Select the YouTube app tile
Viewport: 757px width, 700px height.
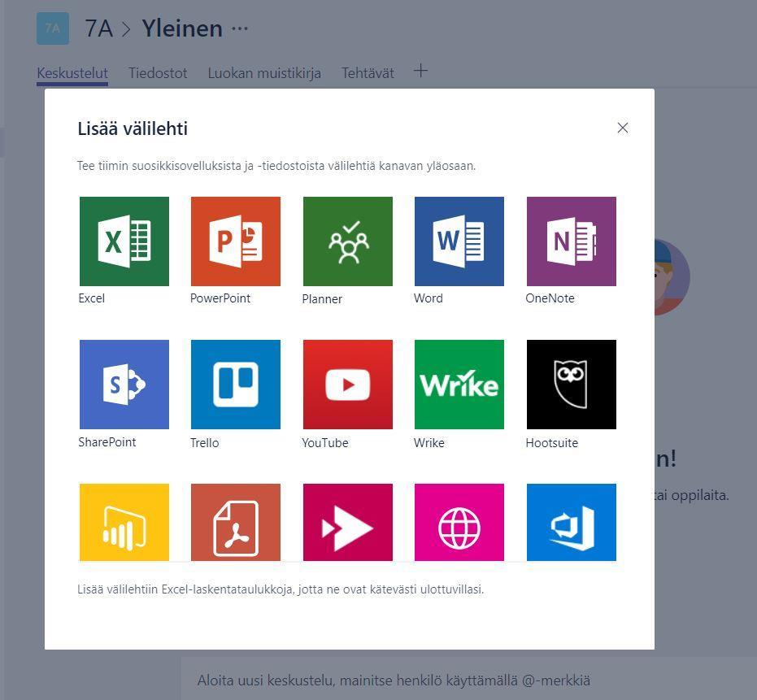[348, 385]
